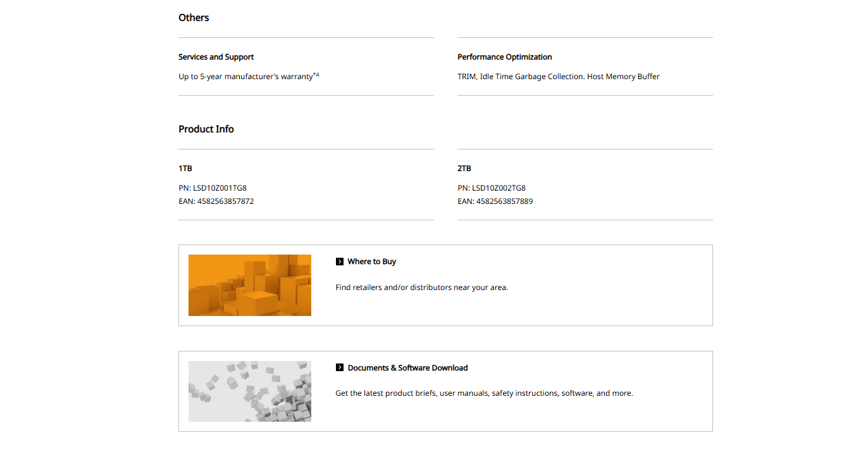The width and height of the screenshot is (868, 449).
Task: Click the Services and Support label
Action: (x=216, y=57)
